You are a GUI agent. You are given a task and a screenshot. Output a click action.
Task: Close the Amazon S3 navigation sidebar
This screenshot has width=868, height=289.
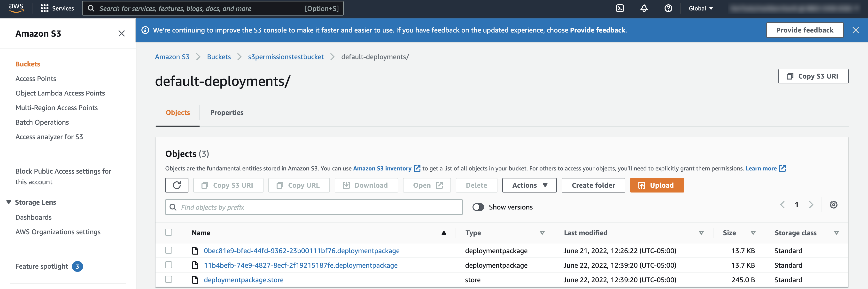pos(121,33)
